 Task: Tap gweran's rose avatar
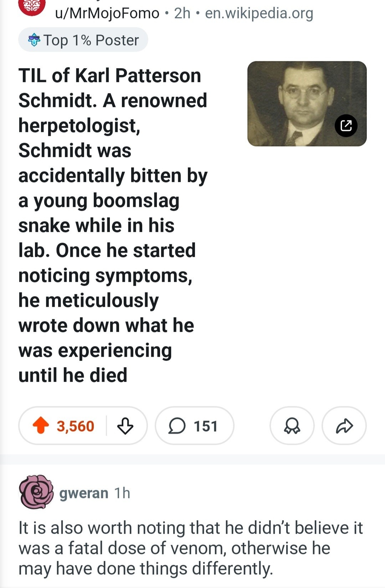click(36, 492)
